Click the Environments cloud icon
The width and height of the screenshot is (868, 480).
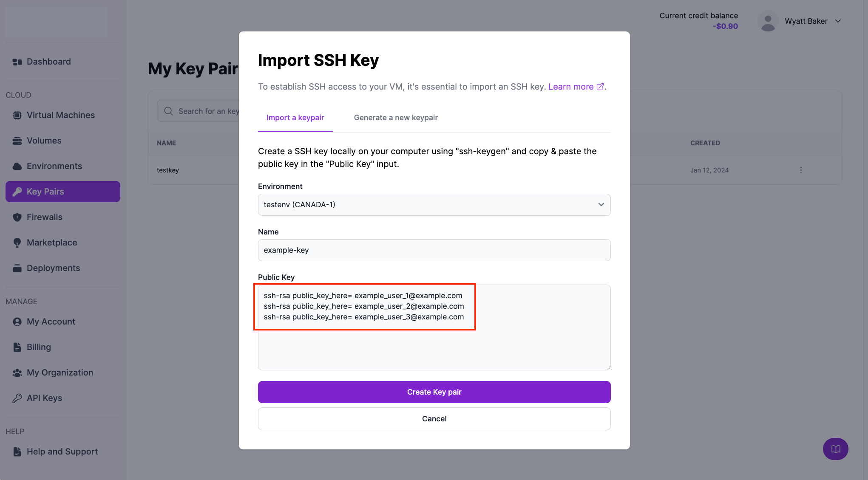tap(17, 166)
